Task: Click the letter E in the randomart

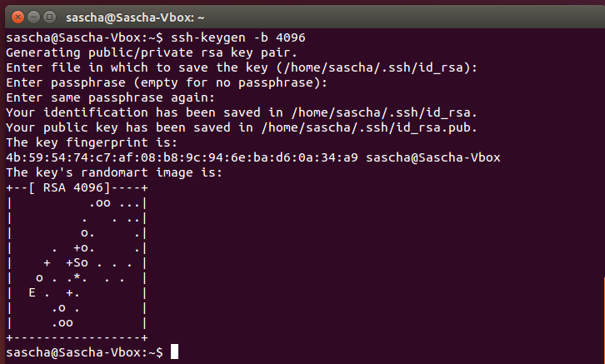Action: 32,292
